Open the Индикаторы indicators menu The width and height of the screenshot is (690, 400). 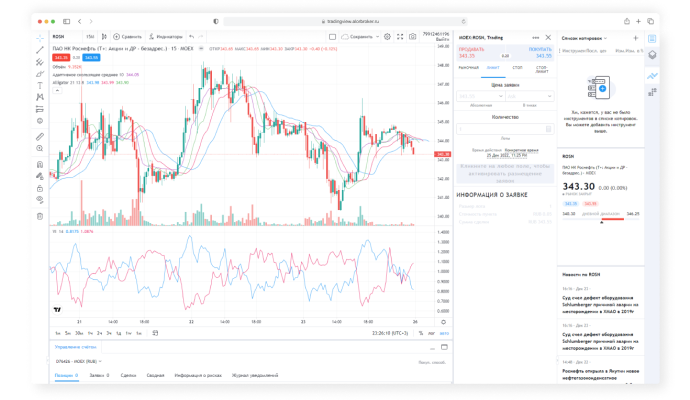[165, 37]
